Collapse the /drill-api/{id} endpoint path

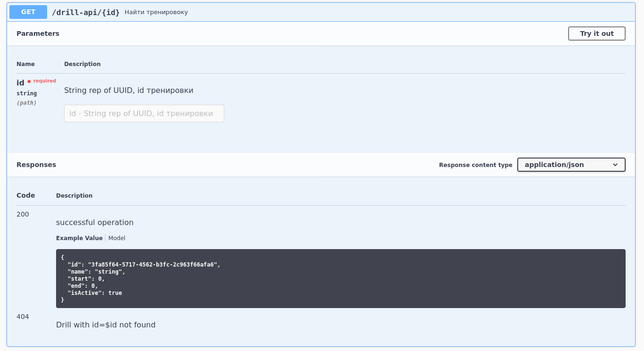click(86, 12)
